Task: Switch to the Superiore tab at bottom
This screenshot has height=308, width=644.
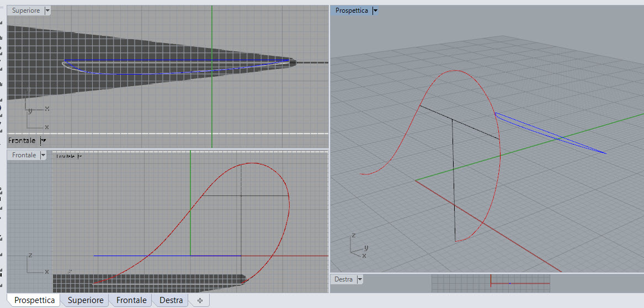Action: [x=85, y=300]
